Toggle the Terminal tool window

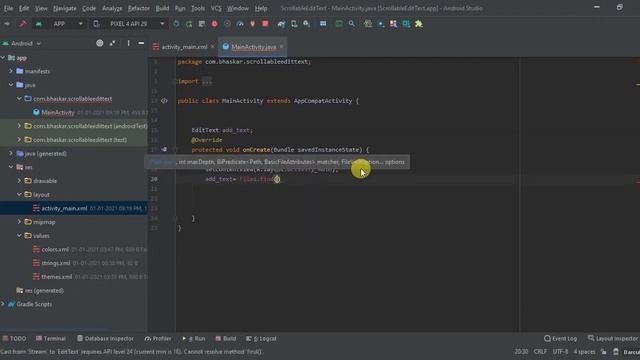pos(51,339)
